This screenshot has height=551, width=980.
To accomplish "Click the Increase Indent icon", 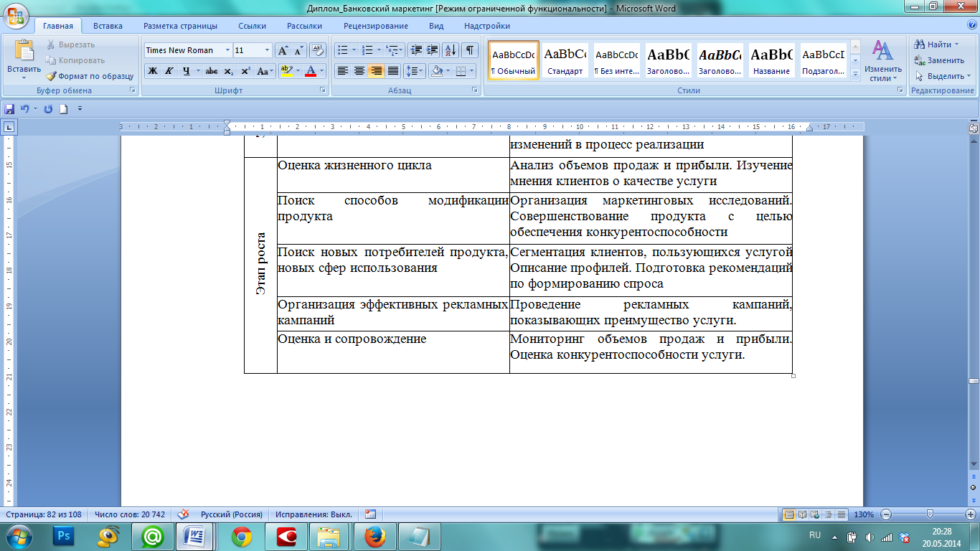I will (x=432, y=50).
